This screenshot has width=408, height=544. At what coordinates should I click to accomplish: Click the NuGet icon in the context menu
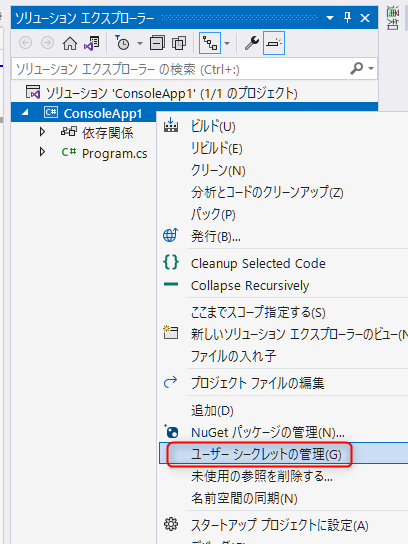coord(171,431)
